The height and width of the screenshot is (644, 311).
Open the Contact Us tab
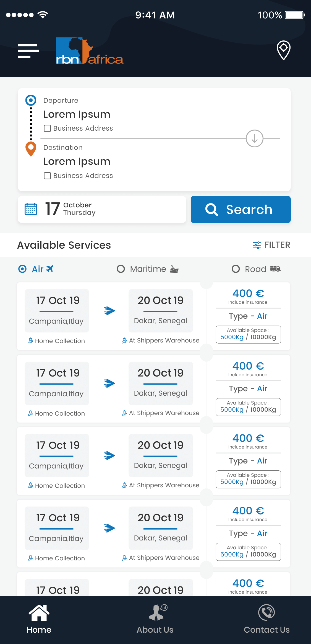(x=266, y=619)
